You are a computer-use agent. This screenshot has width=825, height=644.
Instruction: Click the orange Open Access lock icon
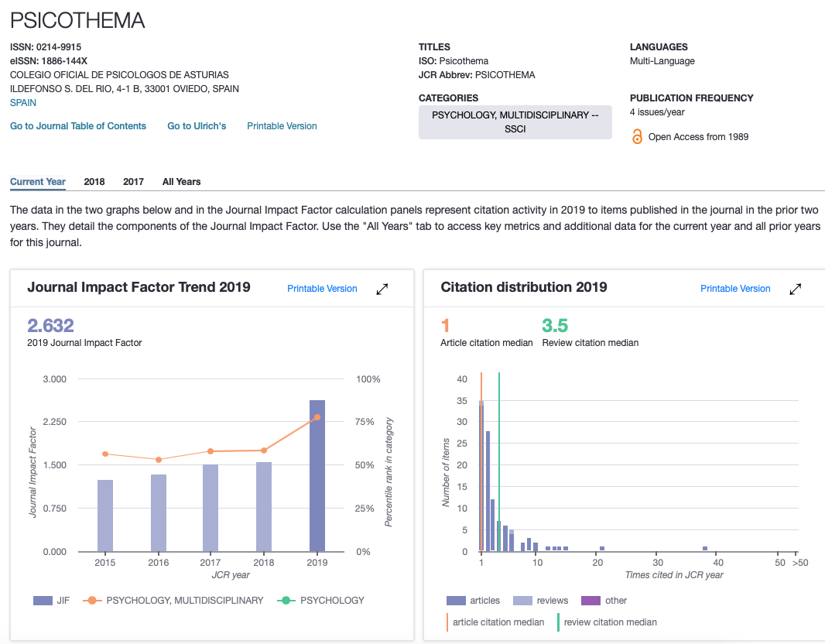pyautogui.click(x=637, y=137)
